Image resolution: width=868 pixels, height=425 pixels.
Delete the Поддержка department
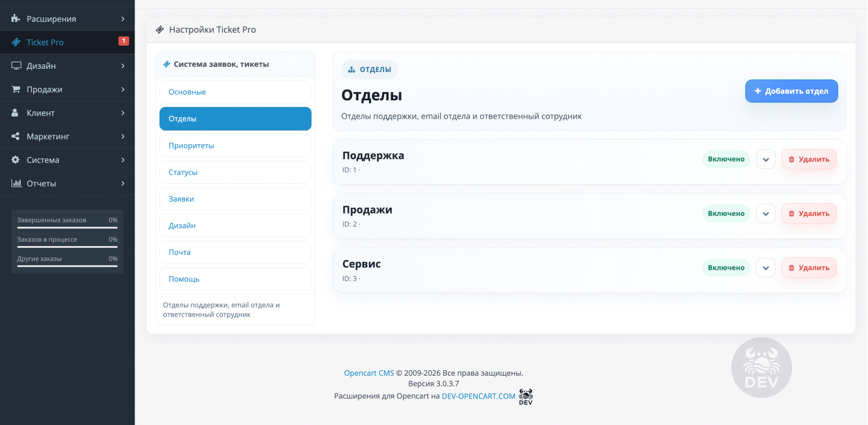point(809,159)
